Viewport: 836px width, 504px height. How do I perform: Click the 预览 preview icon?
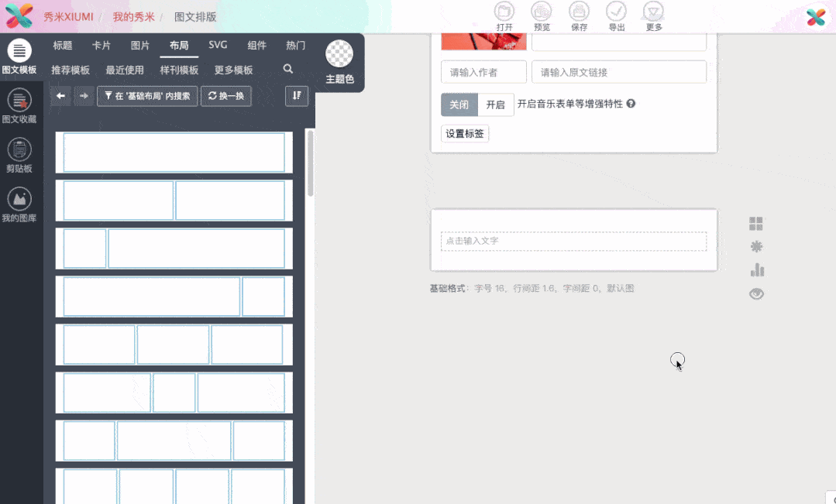point(542,15)
